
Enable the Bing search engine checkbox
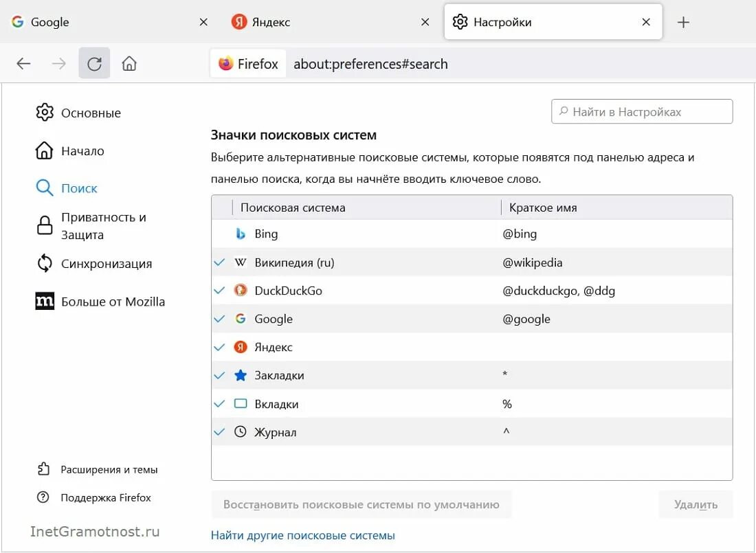(x=220, y=234)
